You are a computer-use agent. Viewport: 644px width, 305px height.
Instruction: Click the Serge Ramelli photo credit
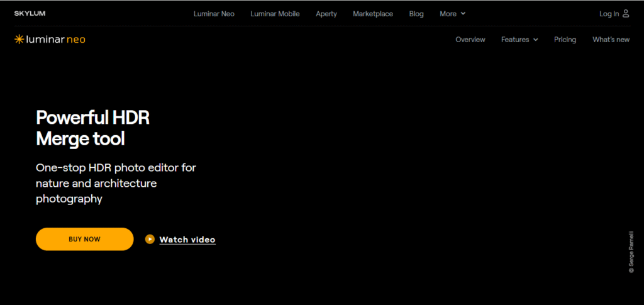tap(631, 252)
